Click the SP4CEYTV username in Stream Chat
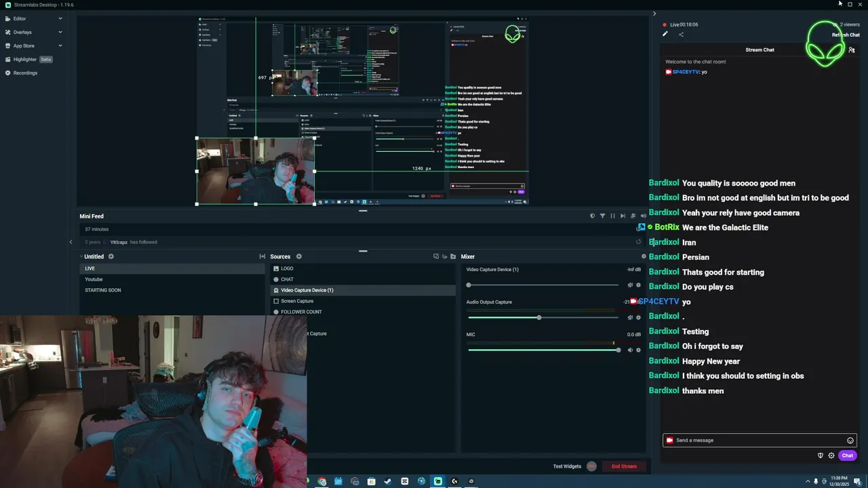 pos(686,72)
